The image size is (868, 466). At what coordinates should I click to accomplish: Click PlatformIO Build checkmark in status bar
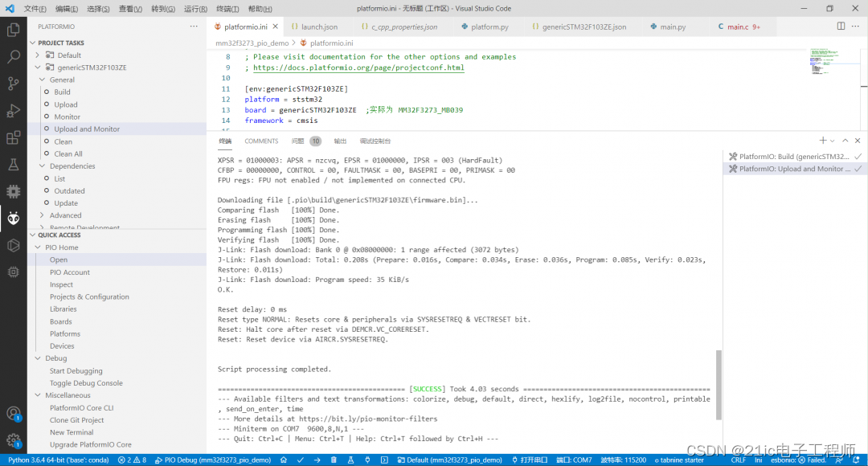300,460
